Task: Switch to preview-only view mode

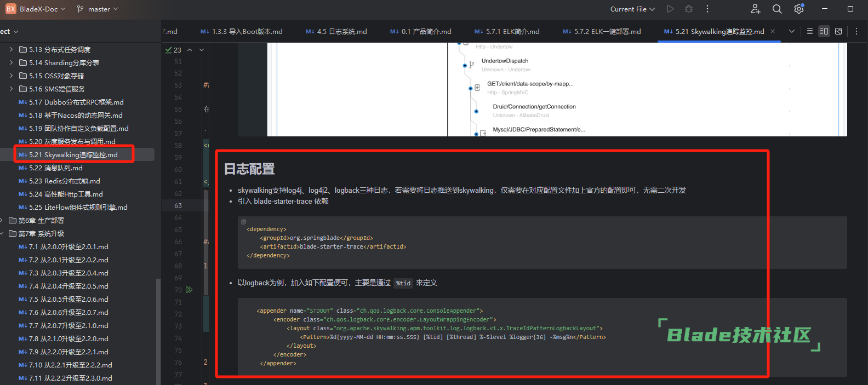Action: (x=838, y=31)
